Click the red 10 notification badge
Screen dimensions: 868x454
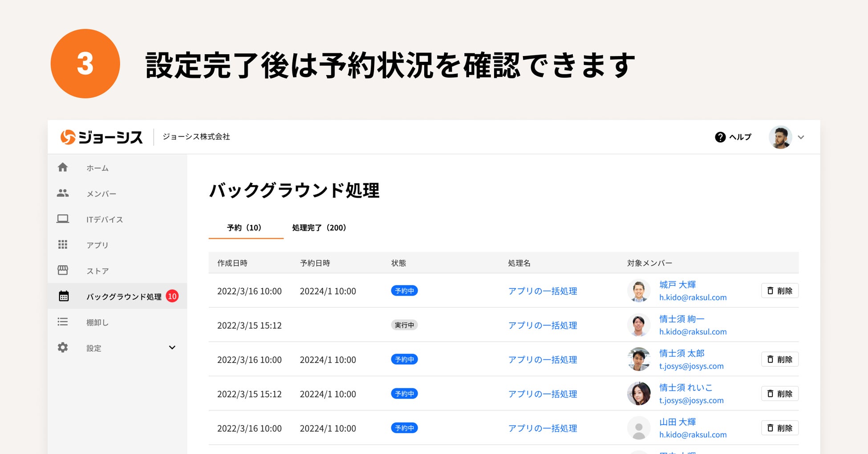click(172, 296)
